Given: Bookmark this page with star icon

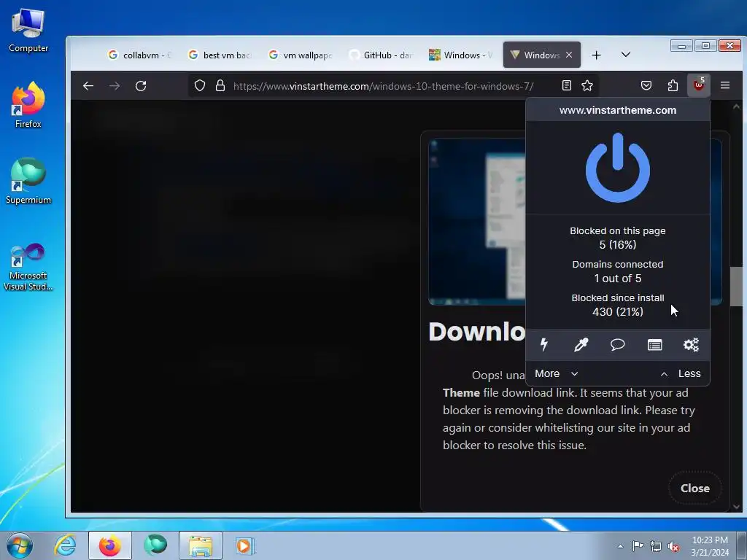Looking at the screenshot, I should point(587,86).
